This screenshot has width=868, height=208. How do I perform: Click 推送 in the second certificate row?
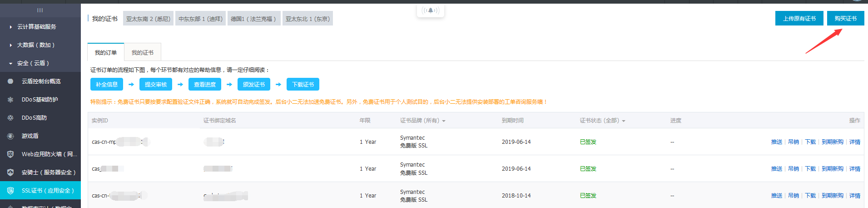click(777, 169)
